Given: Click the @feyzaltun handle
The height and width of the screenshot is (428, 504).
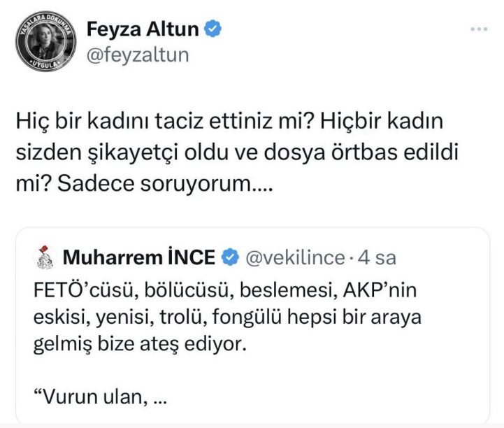Looking at the screenshot, I should pyautogui.click(x=137, y=54).
